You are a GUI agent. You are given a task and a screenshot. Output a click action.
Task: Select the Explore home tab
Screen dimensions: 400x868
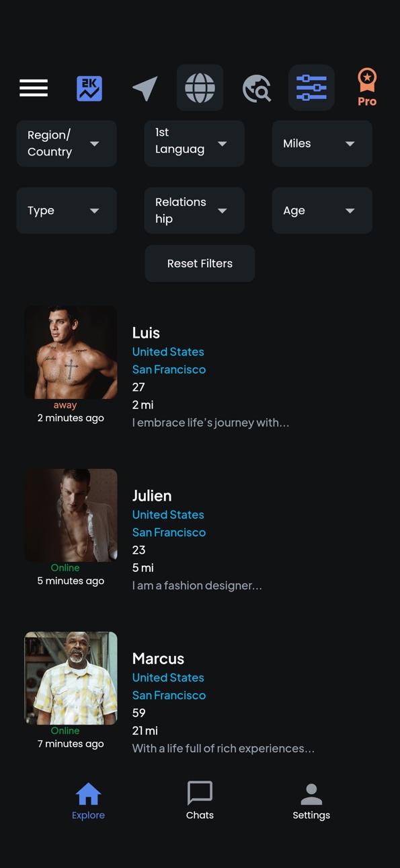tap(88, 801)
